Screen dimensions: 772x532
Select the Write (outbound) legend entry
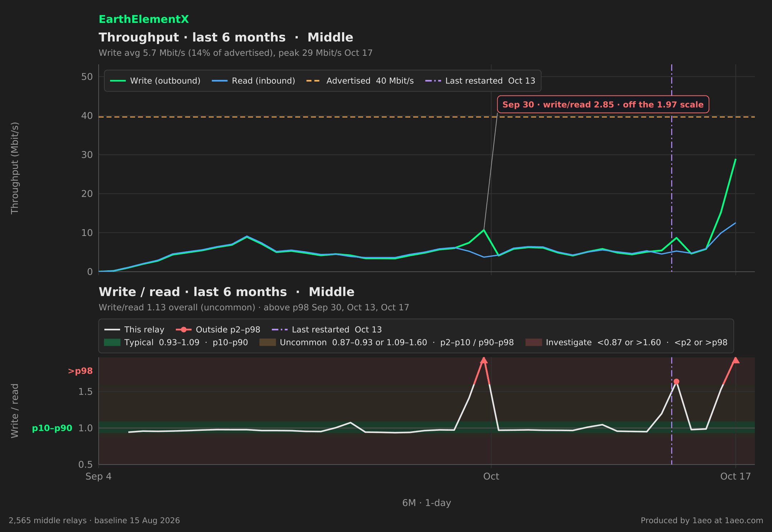click(x=155, y=81)
